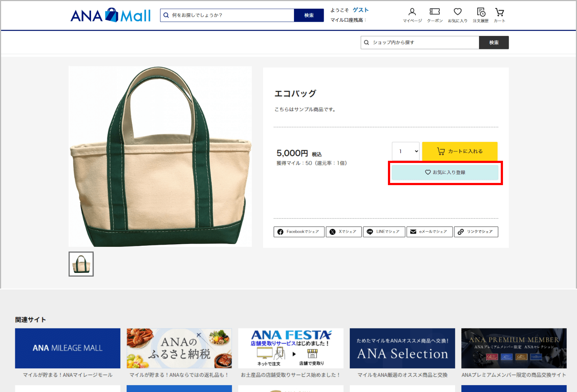The width and height of the screenshot is (577, 392).
Task: Open favorites heart icon in header
Action: click(457, 15)
